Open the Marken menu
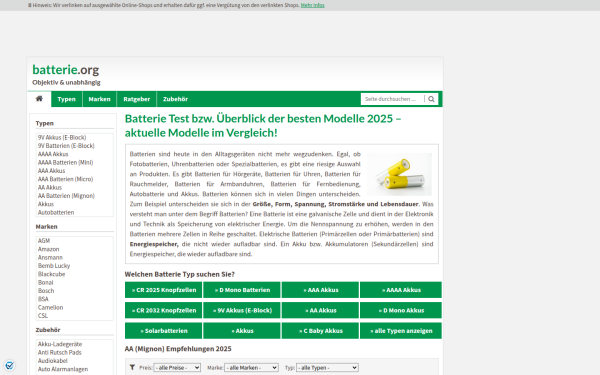Image resolution: width=600 pixels, height=375 pixels. [99, 99]
